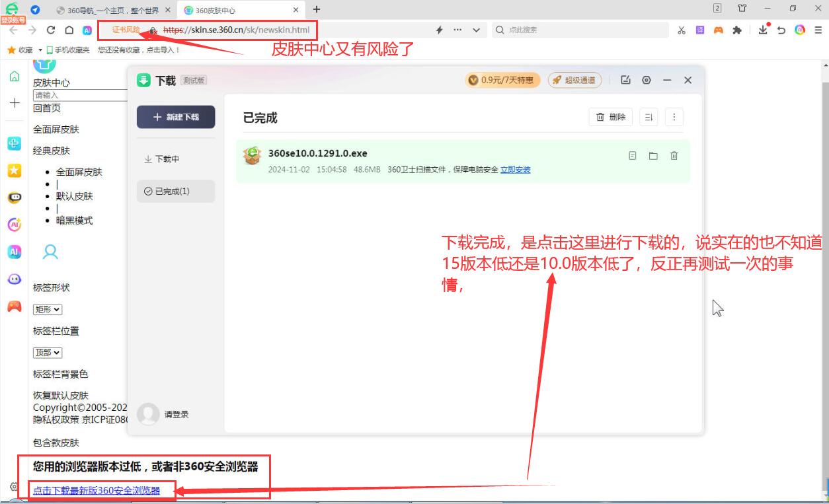829x504 pixels.
Task: Click the 0.9元/7天特惠 promo button
Action: pos(502,80)
